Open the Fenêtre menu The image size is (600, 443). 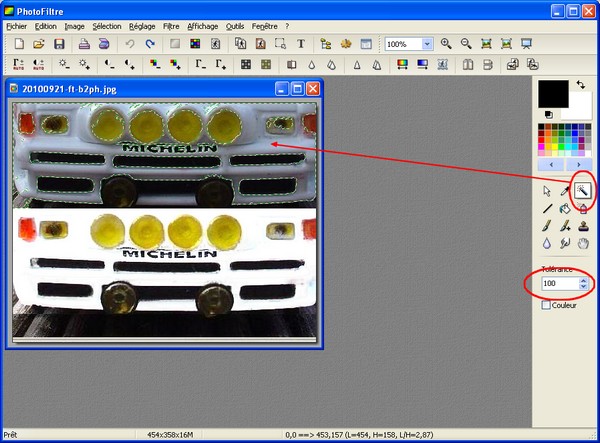pos(264,26)
